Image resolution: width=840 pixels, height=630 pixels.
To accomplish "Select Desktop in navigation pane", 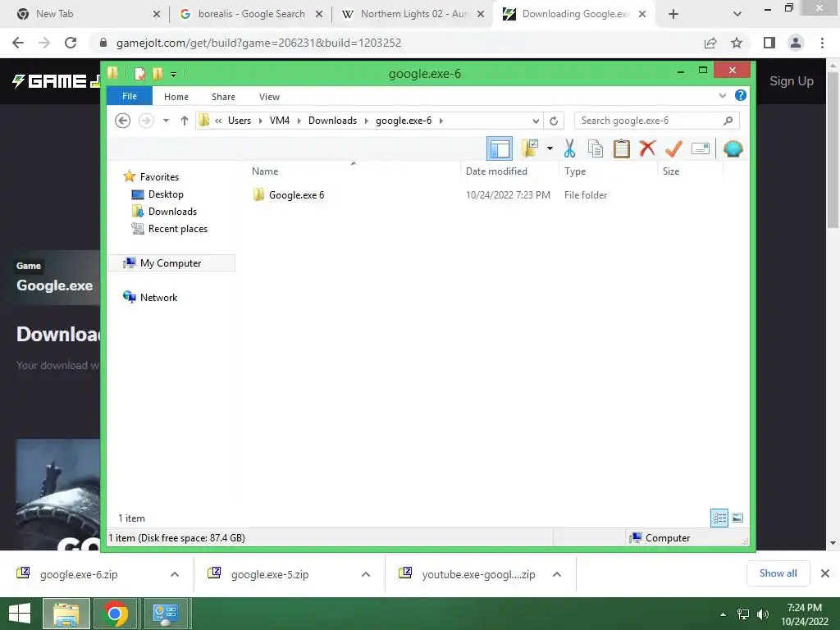I will coord(166,194).
